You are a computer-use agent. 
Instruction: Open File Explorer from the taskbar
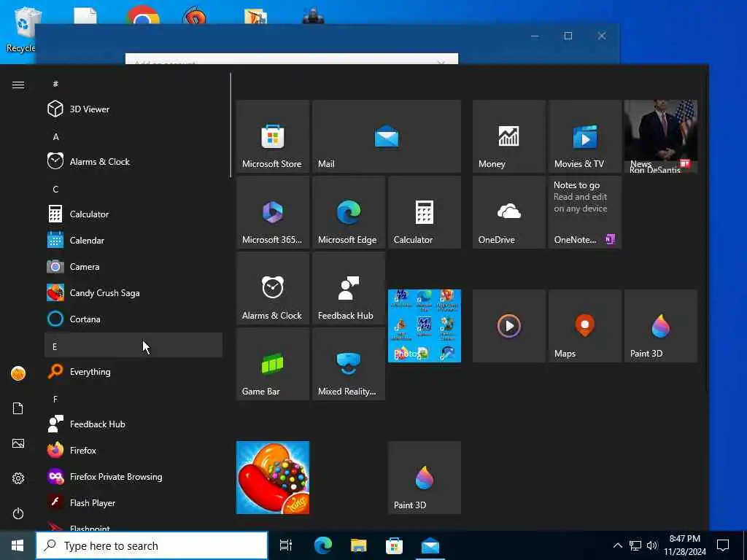point(359,545)
